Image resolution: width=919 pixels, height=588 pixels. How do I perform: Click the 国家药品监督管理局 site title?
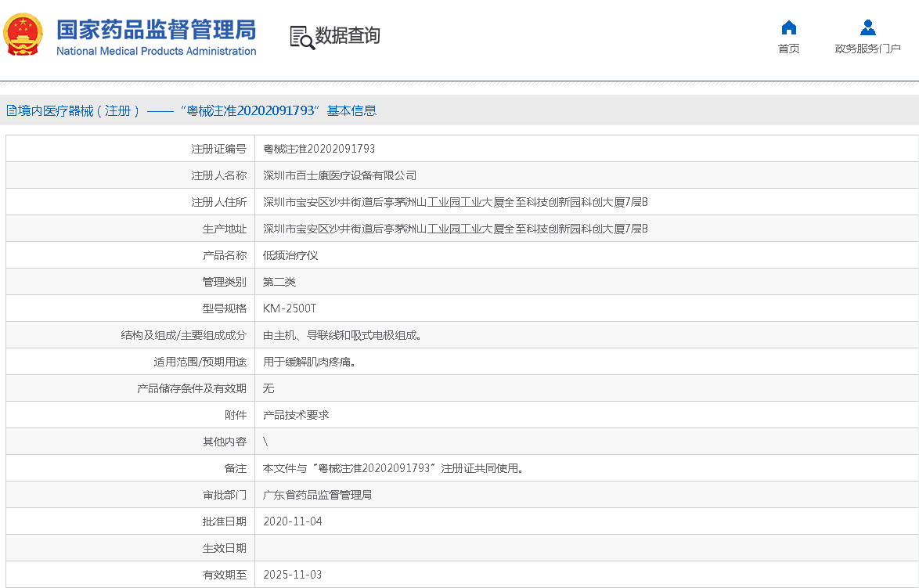[x=156, y=30]
